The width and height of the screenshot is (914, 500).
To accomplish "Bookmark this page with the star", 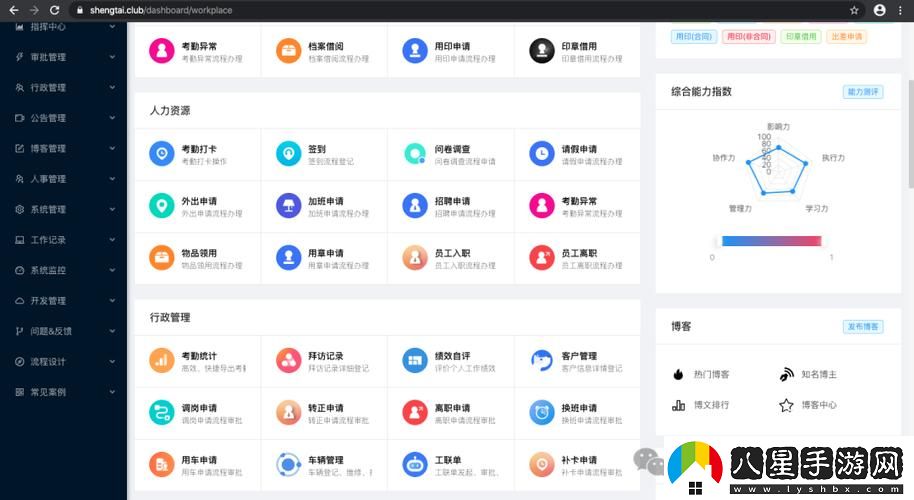I will [854, 10].
